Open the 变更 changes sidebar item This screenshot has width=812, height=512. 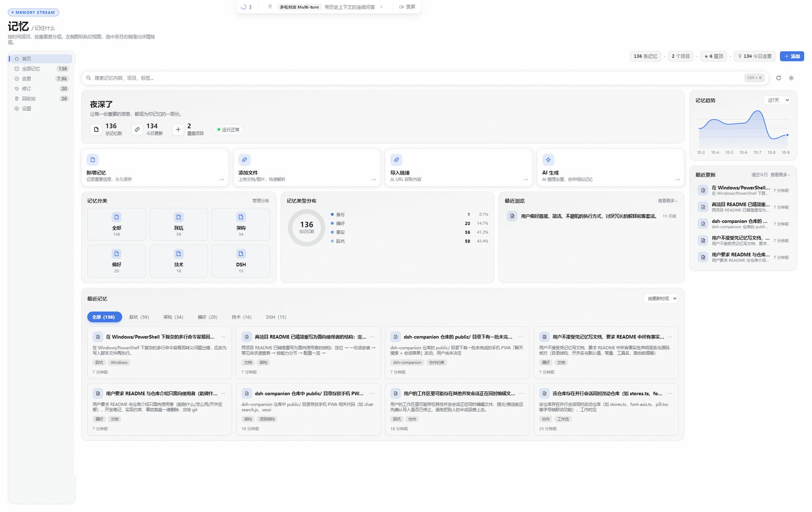(x=41, y=79)
